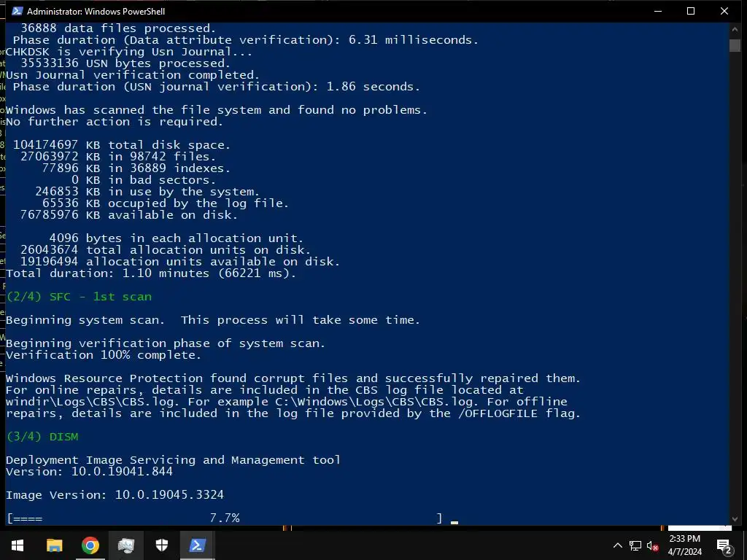Image resolution: width=747 pixels, height=560 pixels.
Task: Click '35533136 USN bytes processed.' line
Action: (x=125, y=63)
